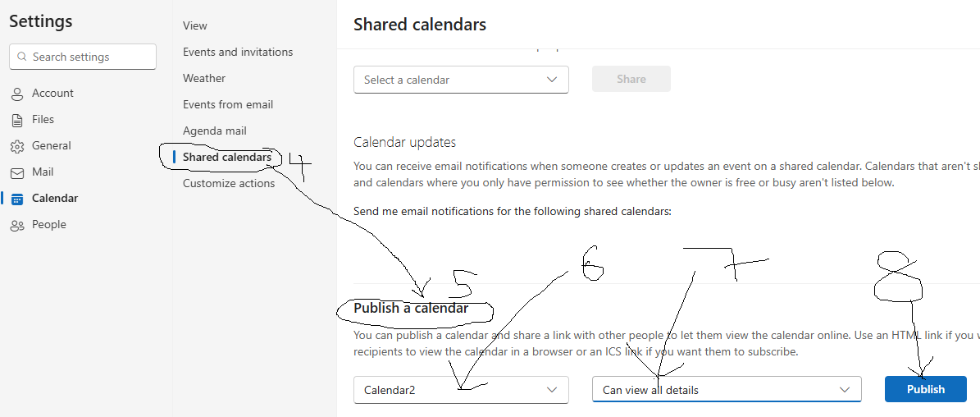The width and height of the screenshot is (980, 417).
Task: Go to Customize actions
Action: pos(229,183)
